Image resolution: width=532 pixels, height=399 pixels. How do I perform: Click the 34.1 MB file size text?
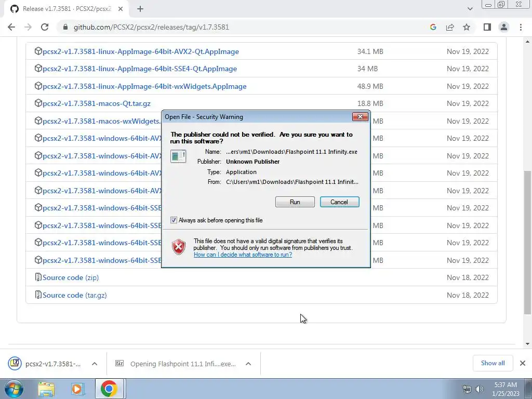pos(370,51)
